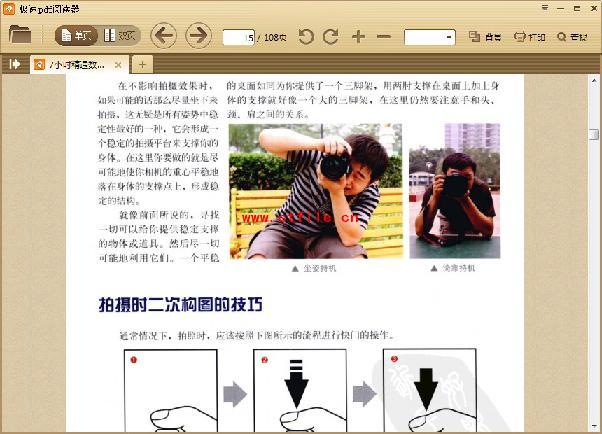Rotate the page clockwise

point(331,37)
